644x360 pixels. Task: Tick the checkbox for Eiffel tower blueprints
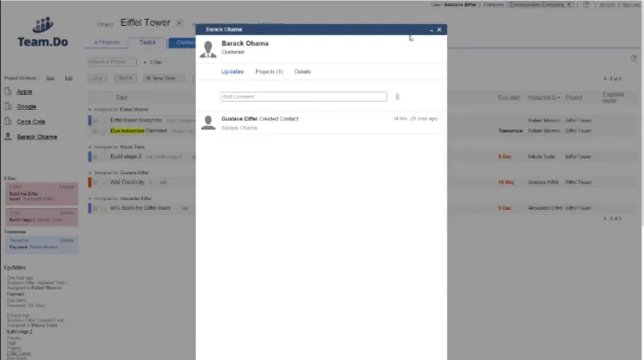95,121
